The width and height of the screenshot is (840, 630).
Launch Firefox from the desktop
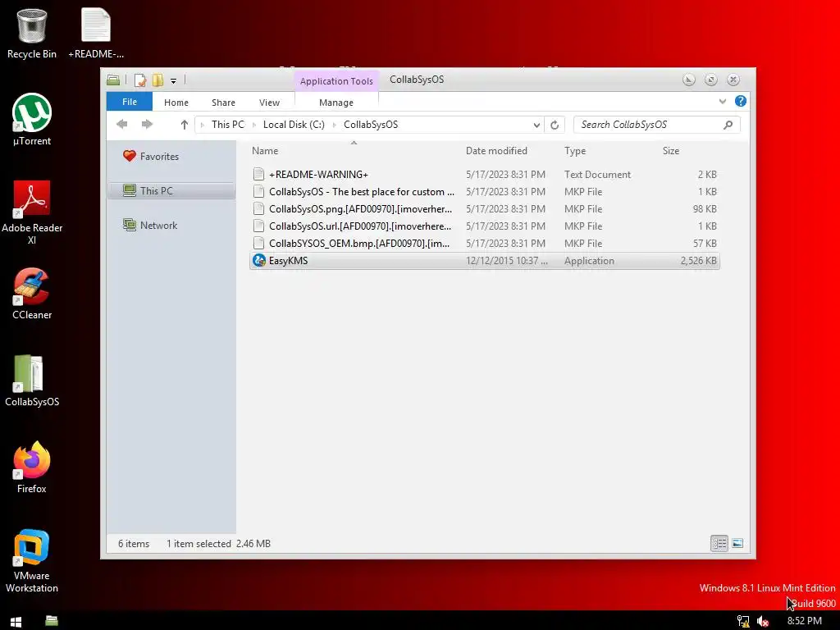pos(32,467)
